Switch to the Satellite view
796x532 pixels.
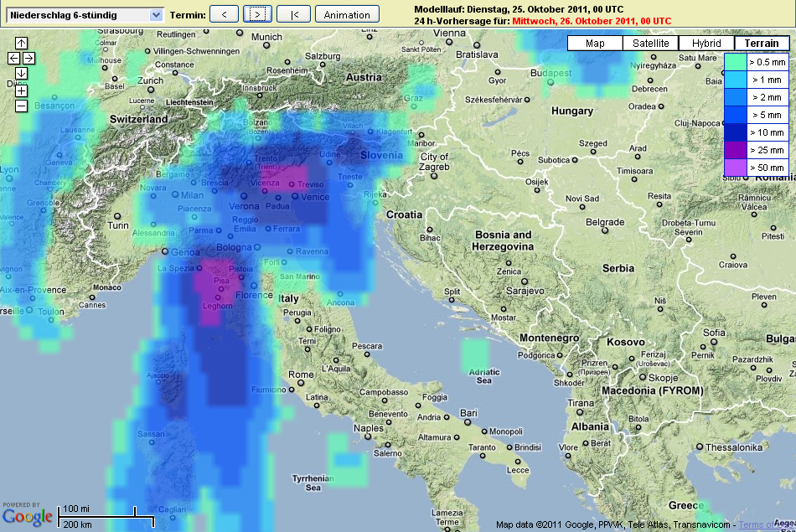(x=650, y=44)
